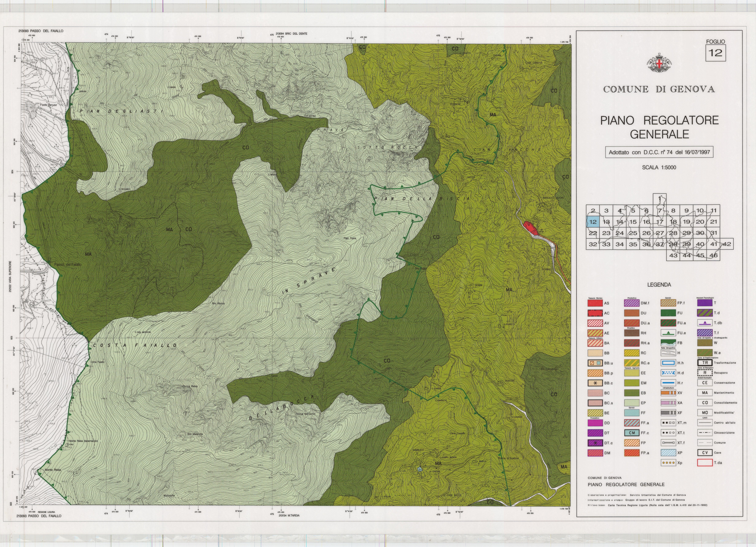756x547 pixels.
Task: Click the EB dark green legend swatch
Action: (632, 393)
